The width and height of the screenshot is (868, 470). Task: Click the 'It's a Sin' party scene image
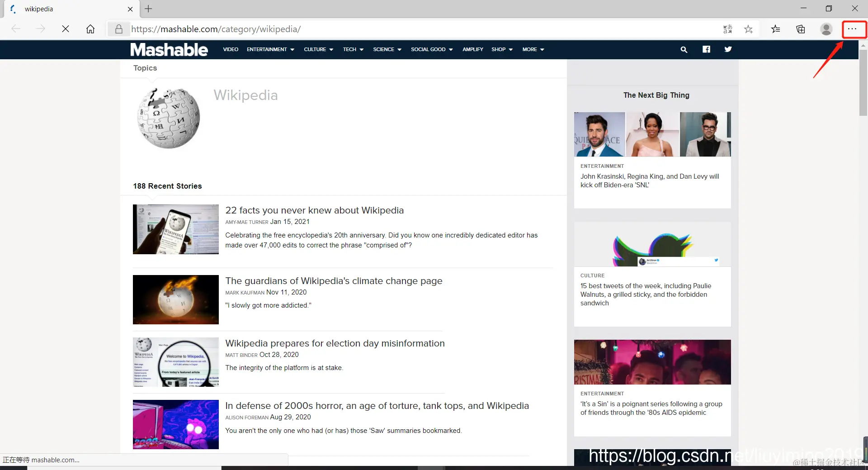point(652,362)
